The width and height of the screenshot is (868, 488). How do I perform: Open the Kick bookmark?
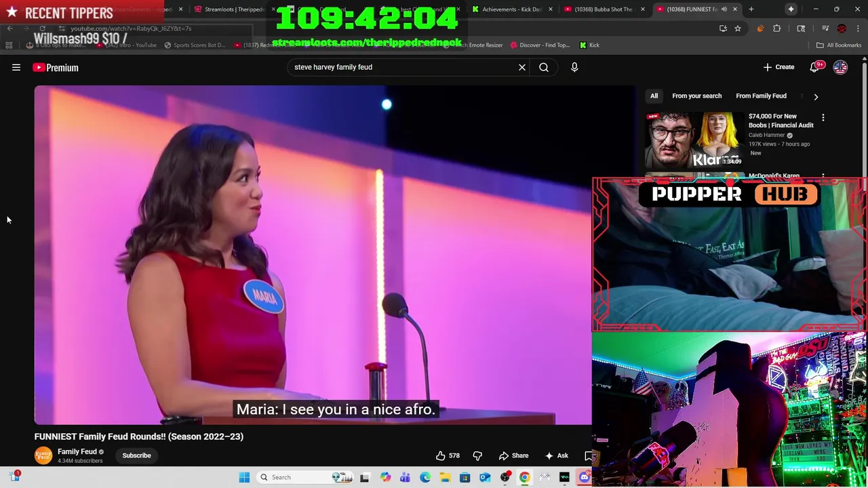(589, 45)
